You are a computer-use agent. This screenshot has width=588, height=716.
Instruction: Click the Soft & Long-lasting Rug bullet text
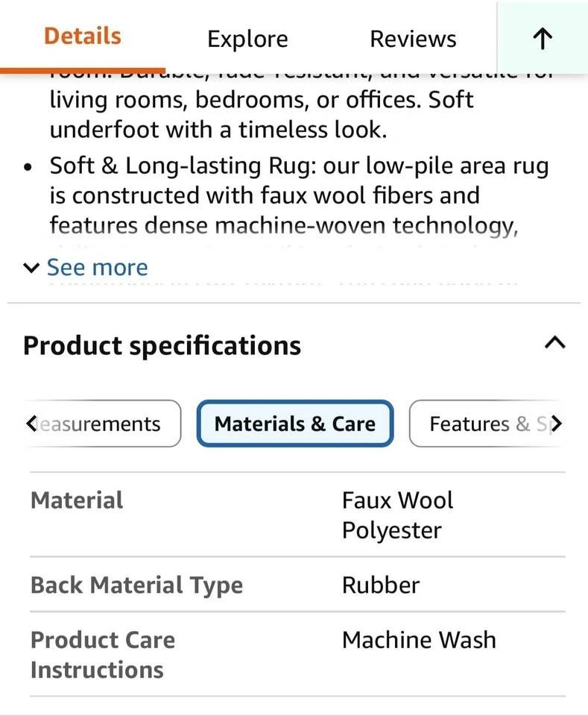298,195
